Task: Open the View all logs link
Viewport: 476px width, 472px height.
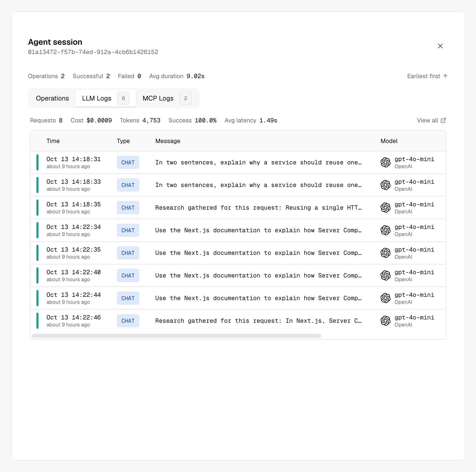Action: (x=431, y=120)
